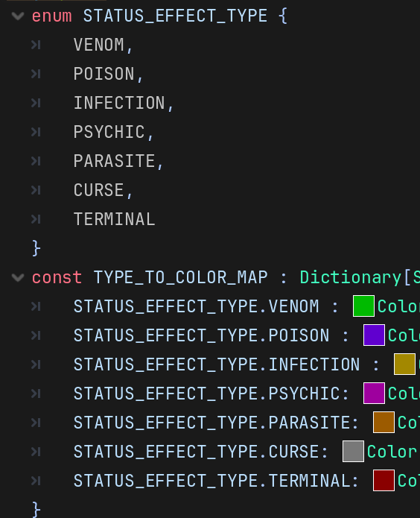Click the Color constructor on the VENOM line
Image resolution: width=420 pixels, height=518 pixels.
pyautogui.click(x=398, y=306)
